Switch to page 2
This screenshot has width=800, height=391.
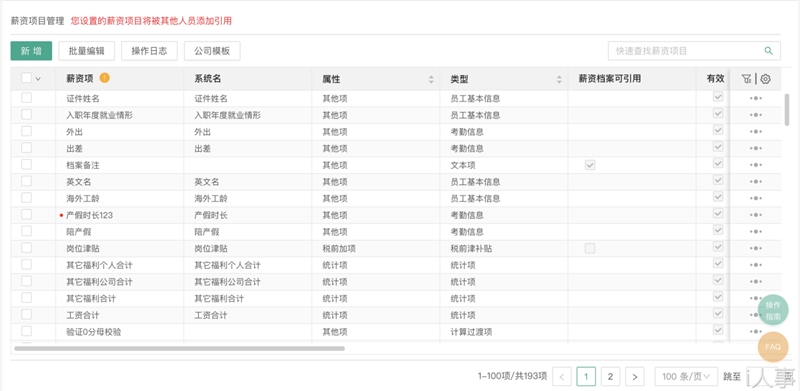[610, 377]
